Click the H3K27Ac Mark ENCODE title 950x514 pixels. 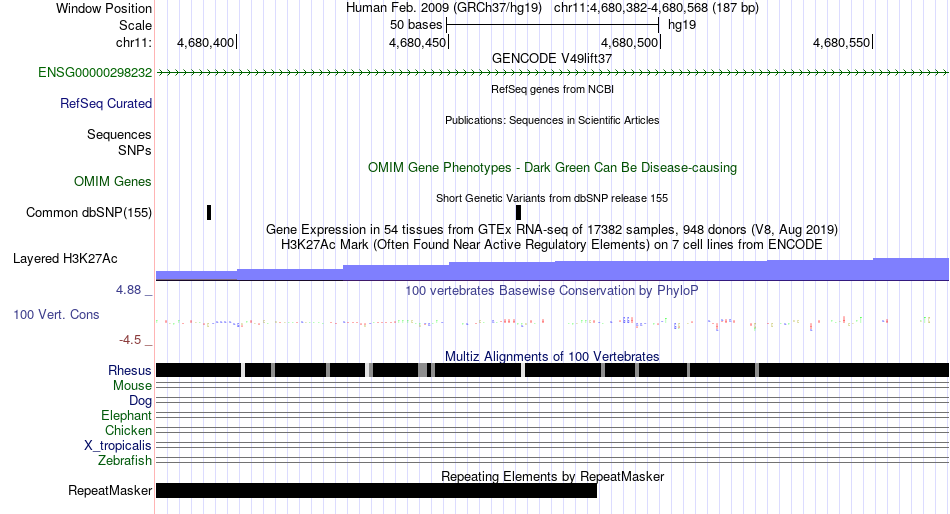pyautogui.click(x=552, y=245)
